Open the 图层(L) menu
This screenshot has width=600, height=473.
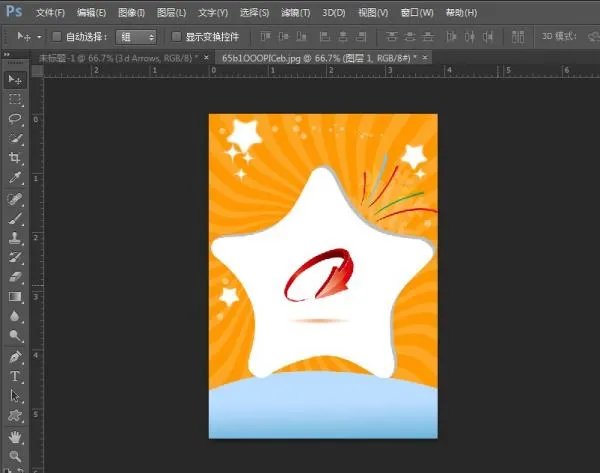(171, 13)
